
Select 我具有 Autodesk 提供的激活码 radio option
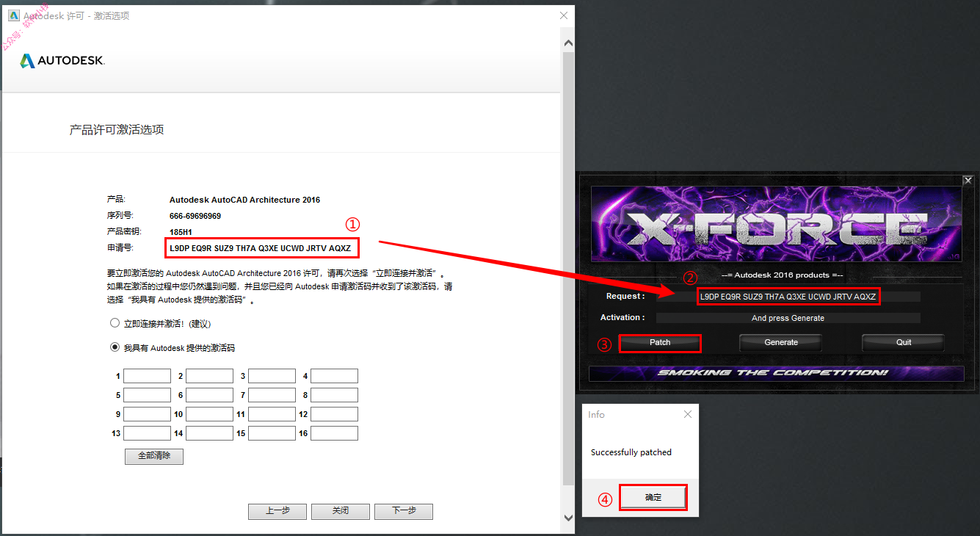(115, 347)
